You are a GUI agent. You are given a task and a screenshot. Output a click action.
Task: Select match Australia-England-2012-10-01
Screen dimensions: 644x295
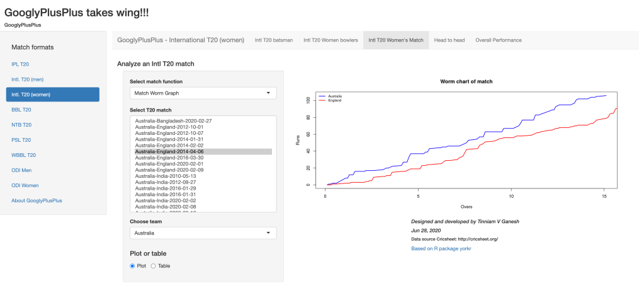click(169, 127)
